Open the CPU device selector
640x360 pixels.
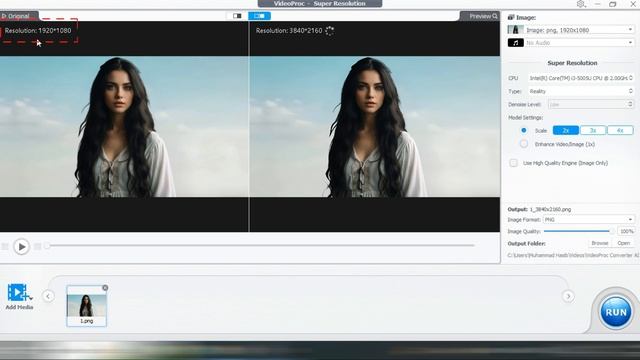coord(581,78)
